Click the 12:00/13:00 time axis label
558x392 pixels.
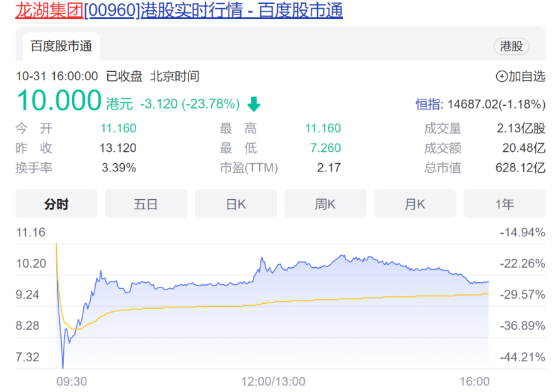(273, 382)
